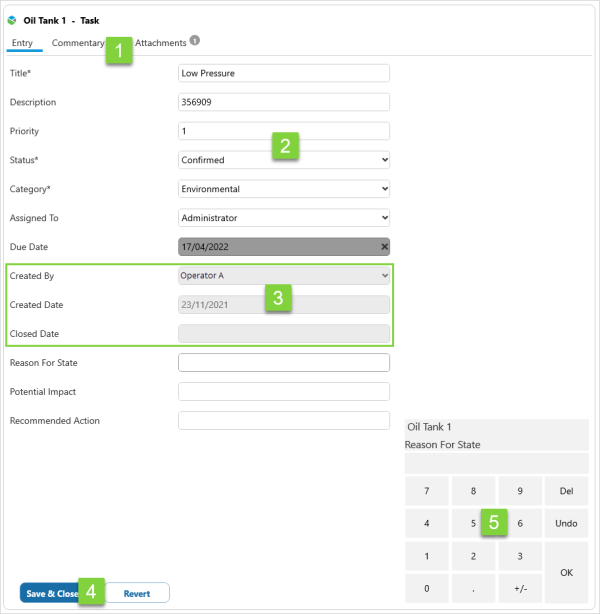Select the Potential Impact field

[283, 392]
